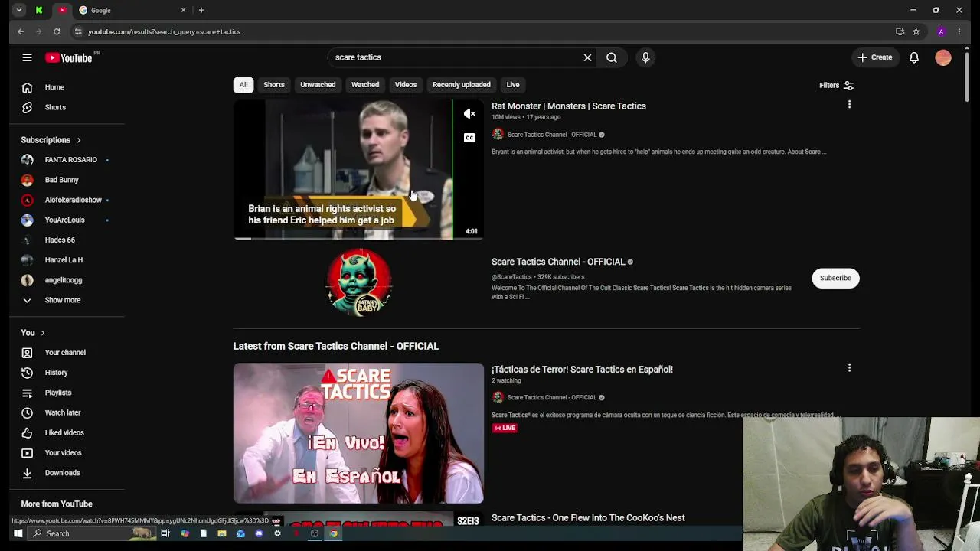The height and width of the screenshot is (551, 980).
Task: Select the Recently uploaded filter chip
Action: pos(461,85)
